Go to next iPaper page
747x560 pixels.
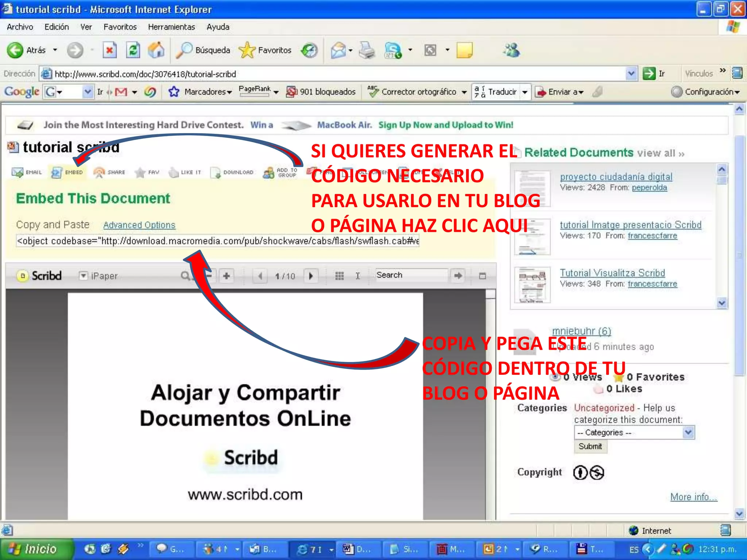[311, 276]
